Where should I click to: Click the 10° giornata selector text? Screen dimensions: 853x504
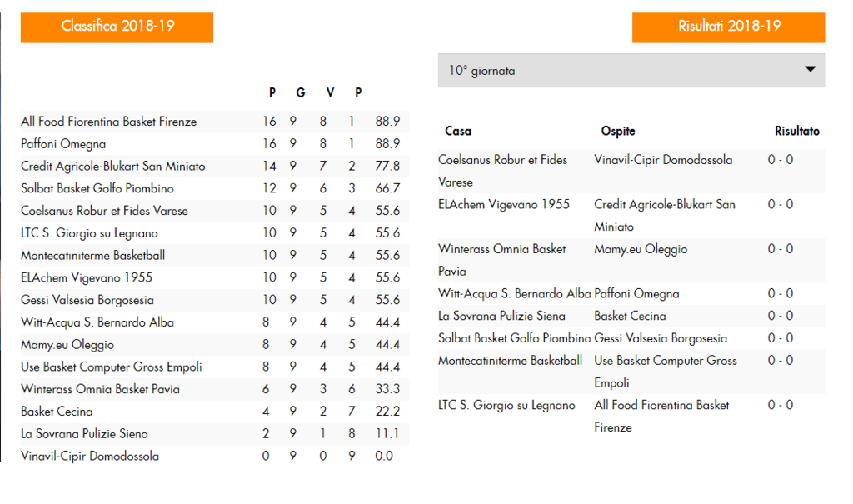tap(481, 71)
